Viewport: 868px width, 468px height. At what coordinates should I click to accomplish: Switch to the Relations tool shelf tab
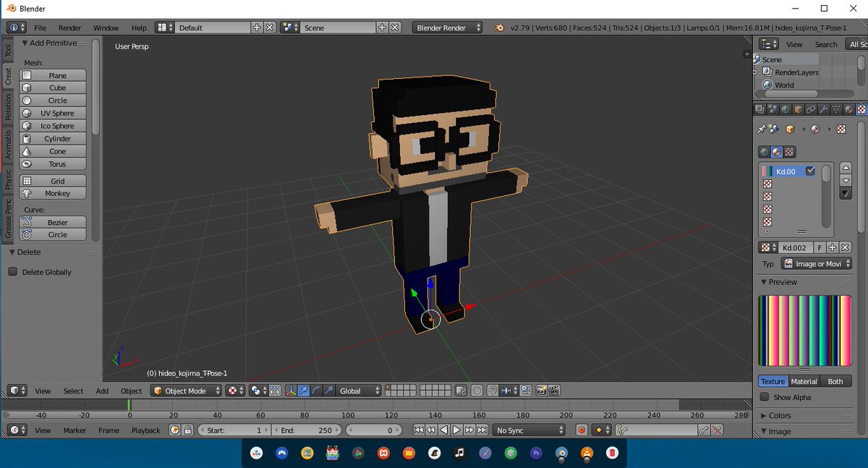coord(9,108)
